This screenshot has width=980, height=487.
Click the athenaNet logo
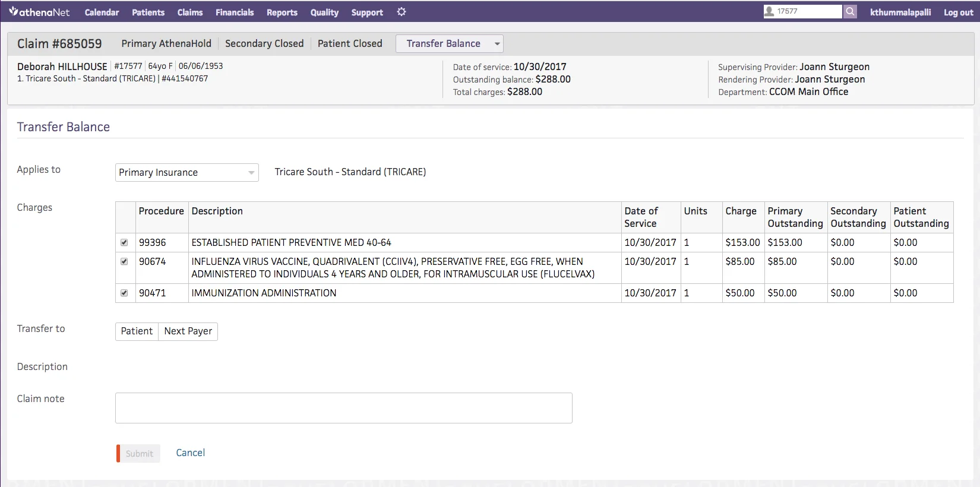(x=39, y=12)
